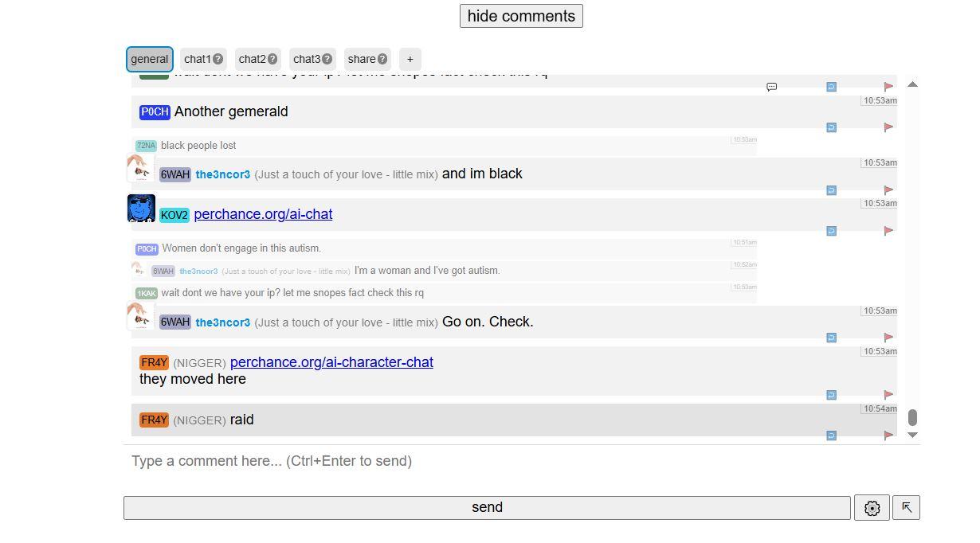Open the share tab
The height and width of the screenshot is (543, 980).
pyautogui.click(x=362, y=59)
